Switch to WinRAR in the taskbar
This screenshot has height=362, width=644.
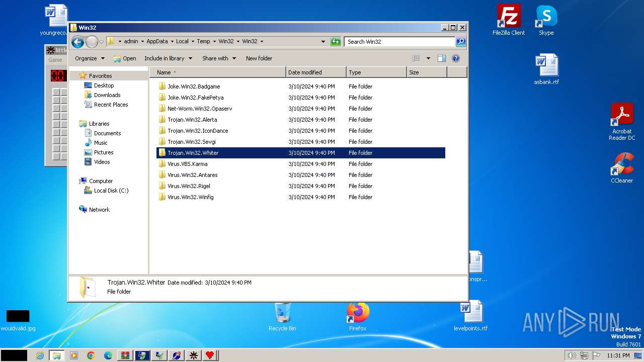[125, 355]
